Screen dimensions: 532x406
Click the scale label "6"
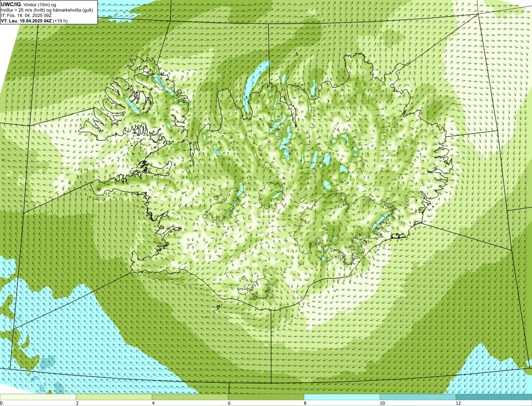coord(229,403)
